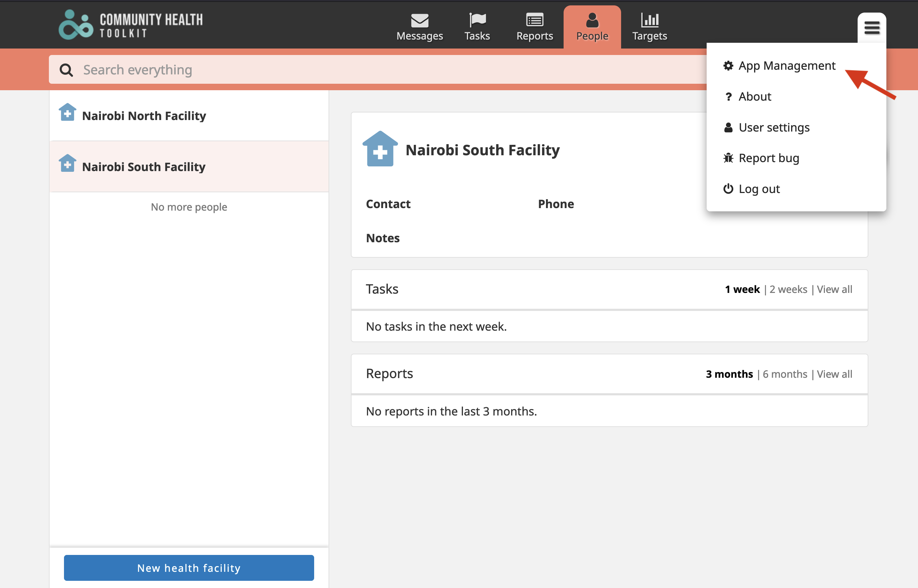
Task: Open the Messages envelope icon
Action: click(x=419, y=20)
